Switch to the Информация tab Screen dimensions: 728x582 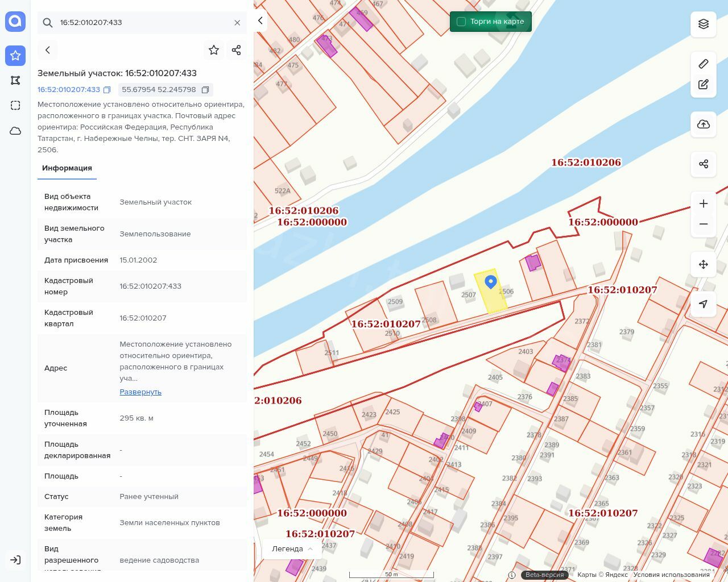click(x=67, y=168)
